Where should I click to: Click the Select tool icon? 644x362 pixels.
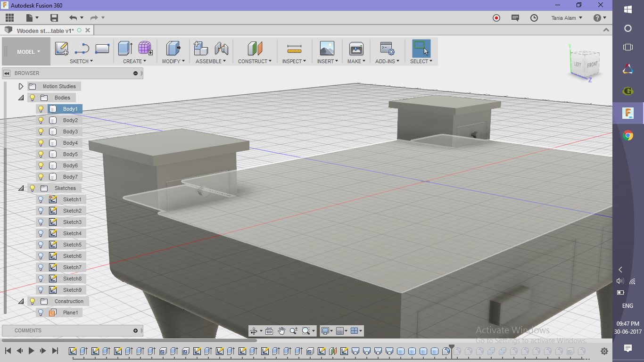point(421,48)
